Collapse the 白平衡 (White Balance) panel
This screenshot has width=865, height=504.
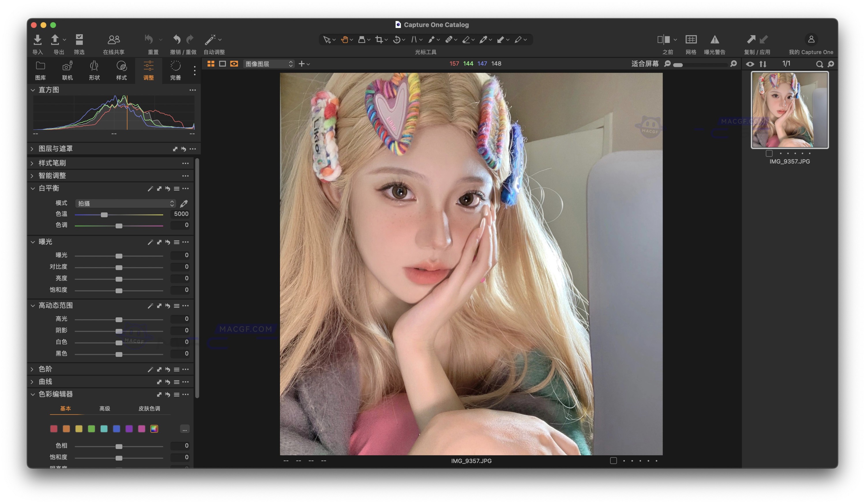tap(33, 188)
